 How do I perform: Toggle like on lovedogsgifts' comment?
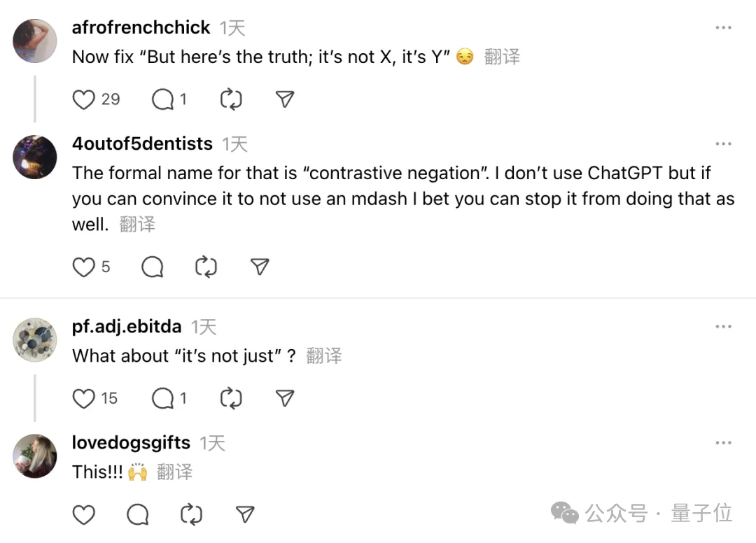click(x=83, y=514)
